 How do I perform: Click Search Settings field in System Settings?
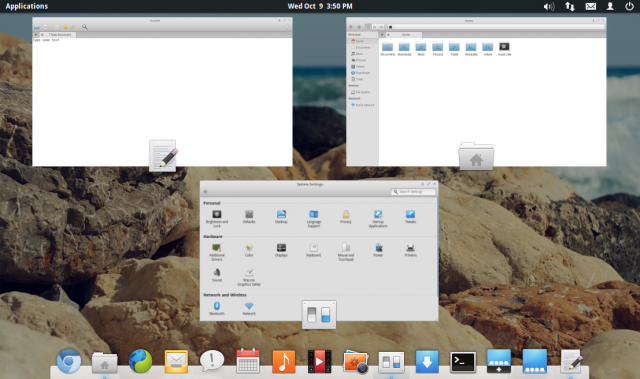pyautogui.click(x=413, y=192)
